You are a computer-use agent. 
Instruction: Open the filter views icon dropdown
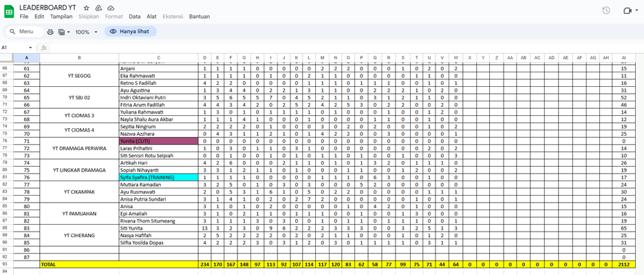[x=64, y=32]
